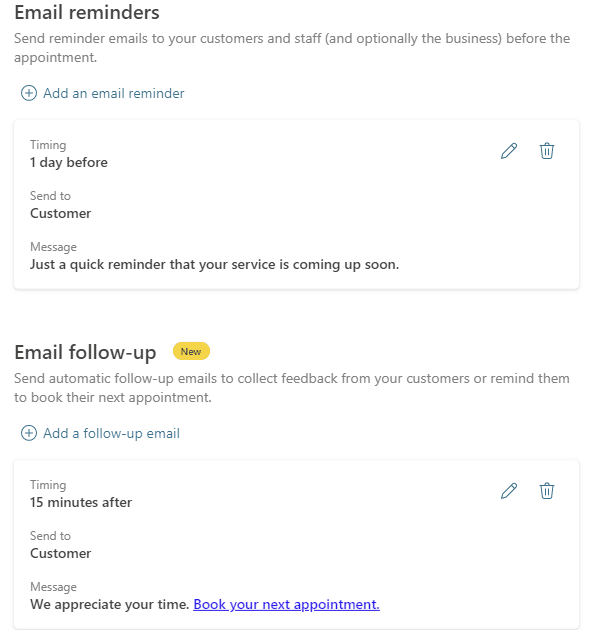
Task: Click the plus icon beside Add a follow-up email
Action: (x=29, y=433)
